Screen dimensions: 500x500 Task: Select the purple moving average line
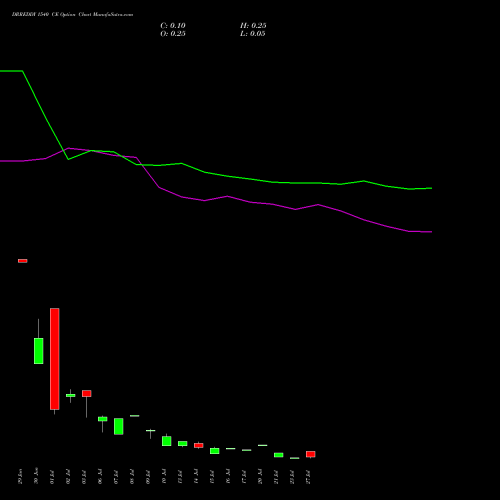click(x=227, y=196)
